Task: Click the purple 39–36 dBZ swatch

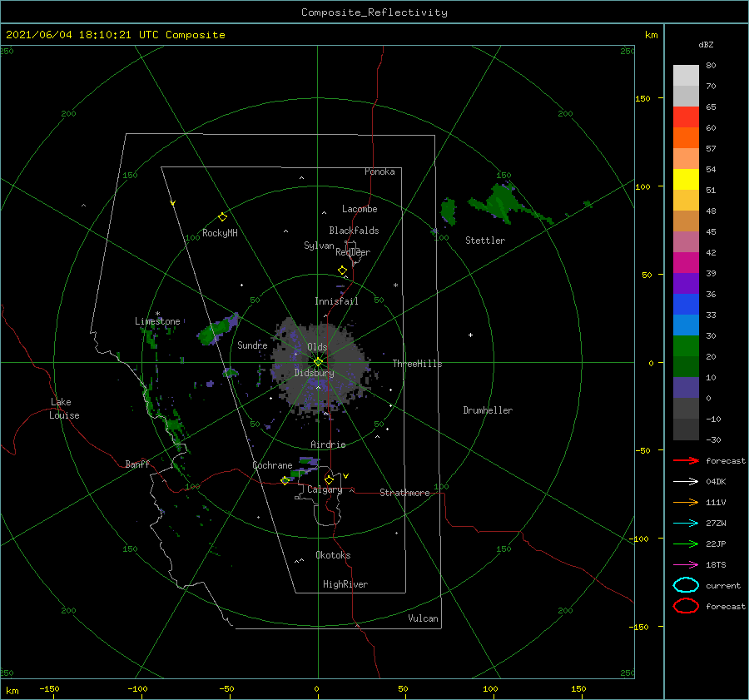Action: [686, 283]
